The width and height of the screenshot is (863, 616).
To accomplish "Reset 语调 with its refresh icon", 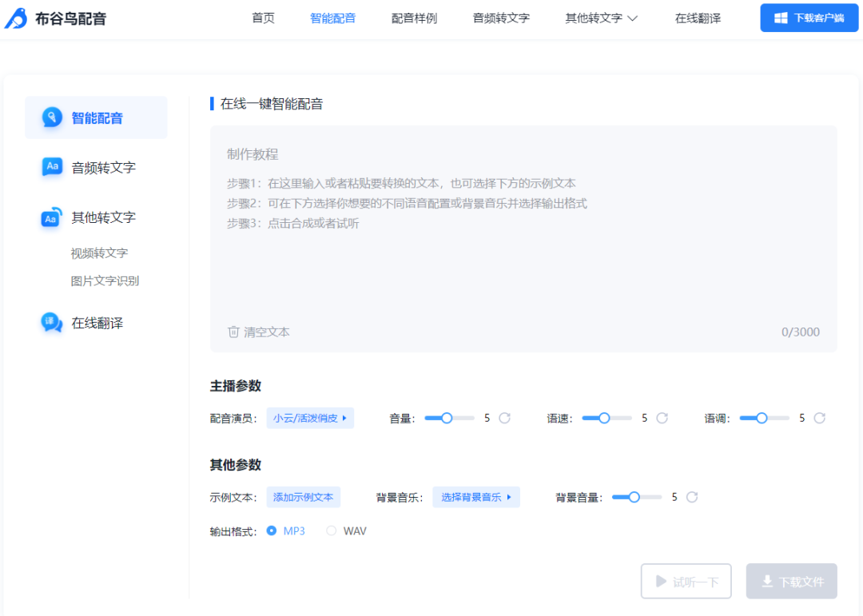I will point(820,419).
